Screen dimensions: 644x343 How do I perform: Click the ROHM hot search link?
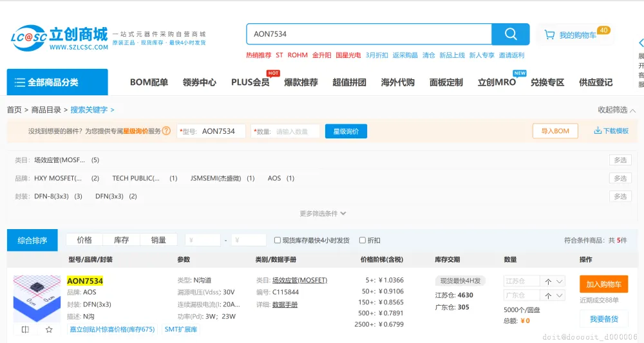pyautogui.click(x=298, y=55)
